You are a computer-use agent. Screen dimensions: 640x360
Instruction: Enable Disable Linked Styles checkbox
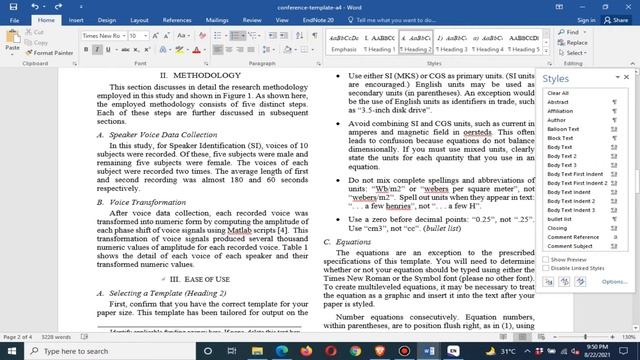pos(546,268)
